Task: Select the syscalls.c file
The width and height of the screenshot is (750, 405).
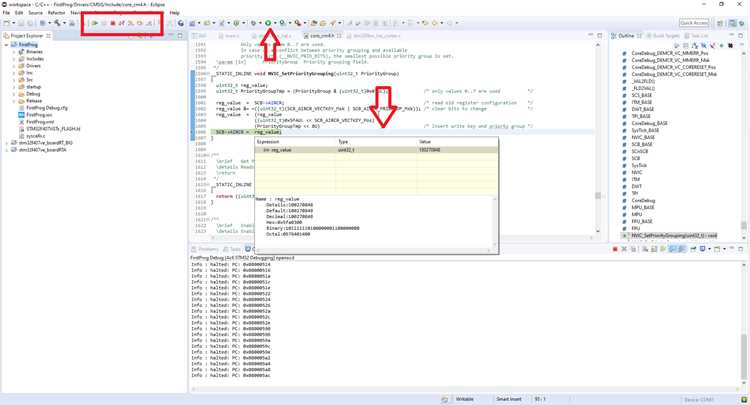Action: click(36, 136)
